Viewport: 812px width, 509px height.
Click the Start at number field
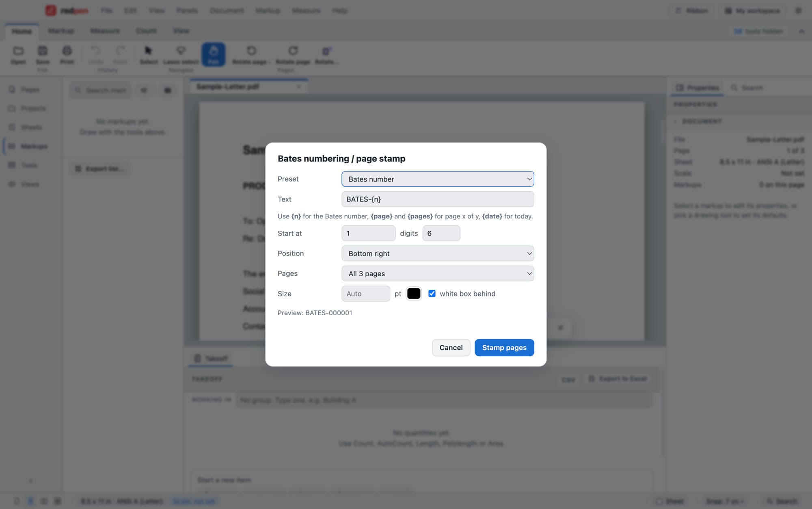(x=368, y=233)
